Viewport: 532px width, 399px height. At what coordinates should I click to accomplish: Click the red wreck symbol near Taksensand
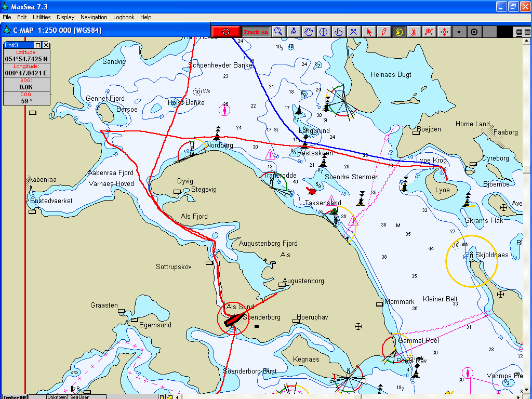click(312, 191)
